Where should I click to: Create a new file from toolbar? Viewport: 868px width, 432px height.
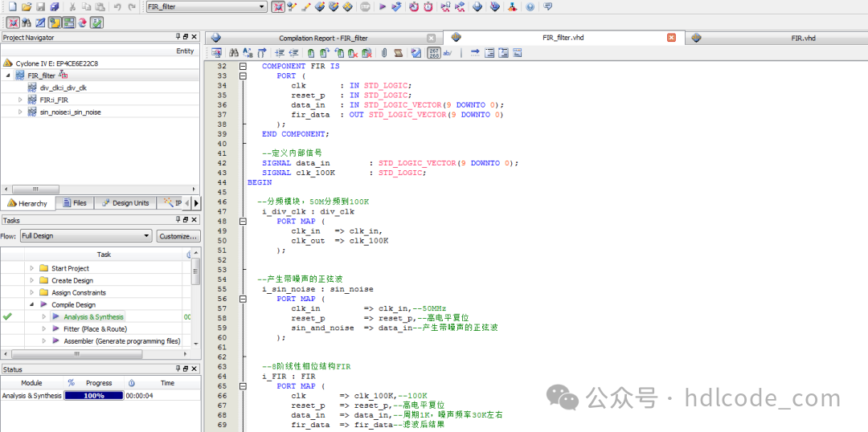click(11, 7)
